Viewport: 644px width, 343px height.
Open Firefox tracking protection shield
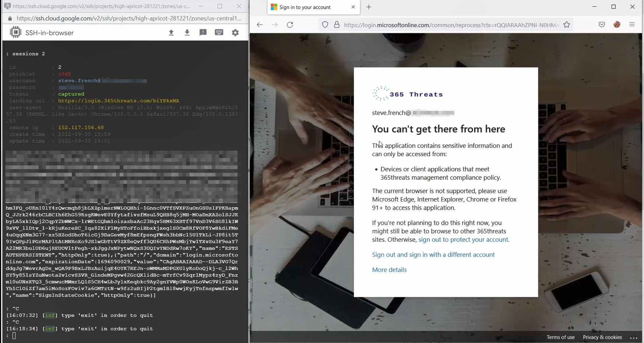pyautogui.click(x=325, y=25)
